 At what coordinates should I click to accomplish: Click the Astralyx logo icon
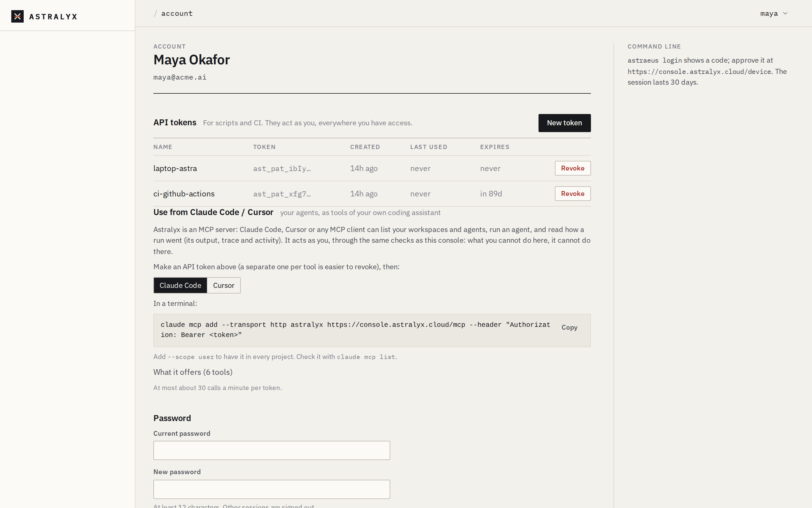click(17, 16)
